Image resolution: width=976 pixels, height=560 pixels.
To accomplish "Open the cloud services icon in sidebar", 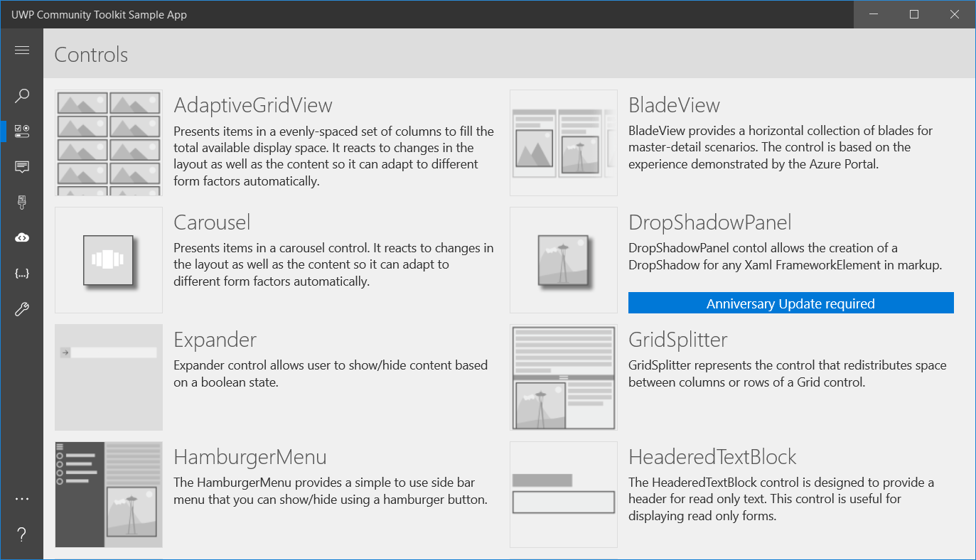I will (x=22, y=238).
